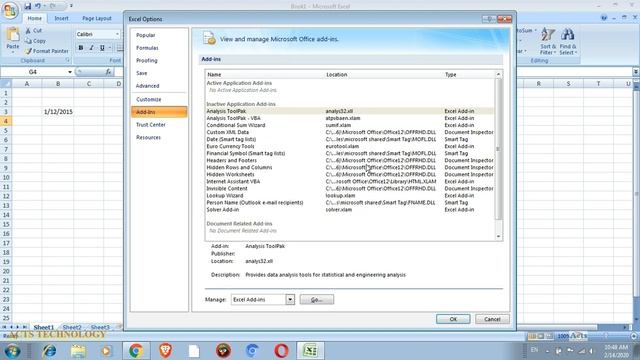Click the Office button in Excel

click(9, 10)
